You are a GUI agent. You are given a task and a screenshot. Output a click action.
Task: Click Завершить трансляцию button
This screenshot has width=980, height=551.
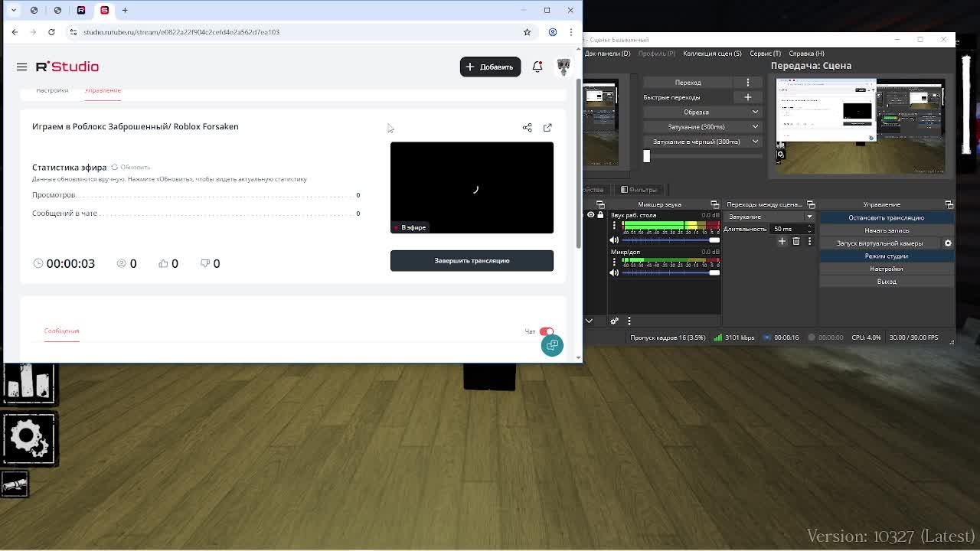[x=472, y=261]
